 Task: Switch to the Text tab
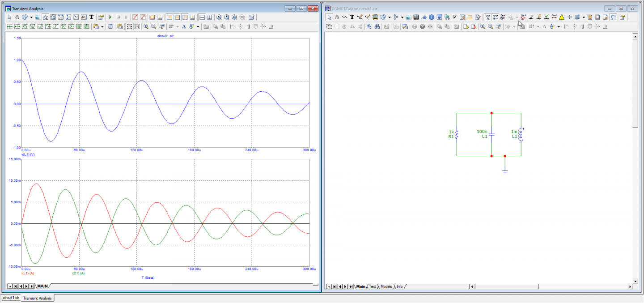pyautogui.click(x=372, y=286)
